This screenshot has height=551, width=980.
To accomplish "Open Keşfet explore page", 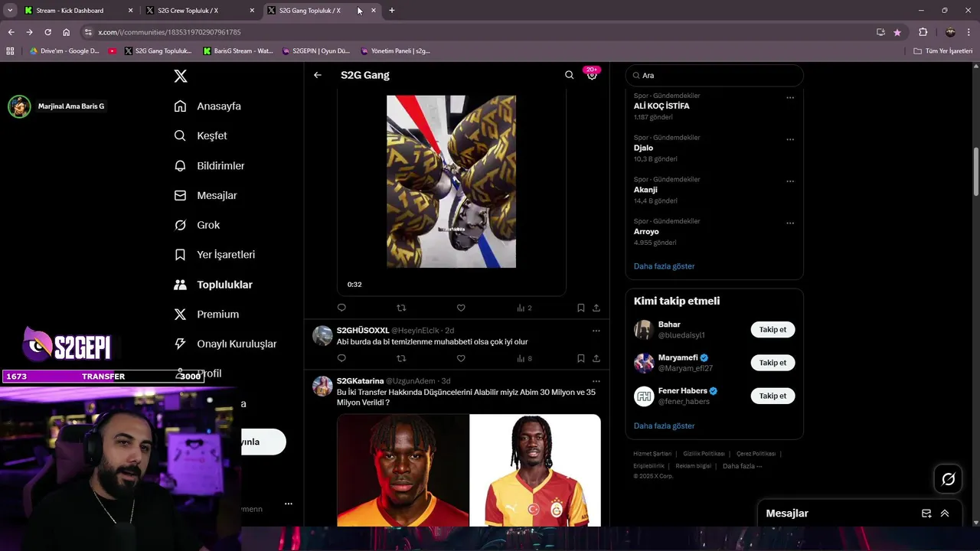I will tap(201, 135).
